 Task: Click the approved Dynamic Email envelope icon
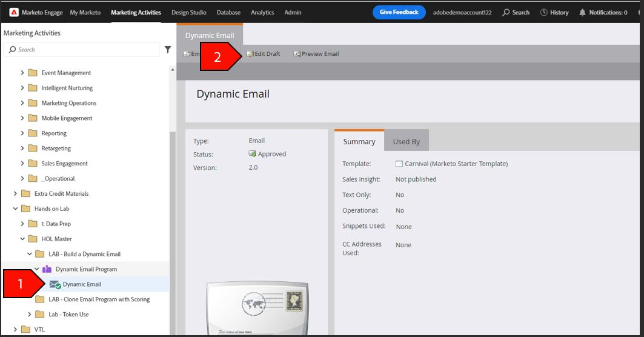tap(55, 284)
